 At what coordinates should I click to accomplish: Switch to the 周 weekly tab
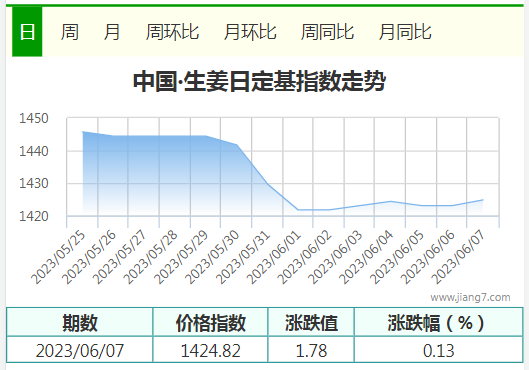[x=70, y=32]
